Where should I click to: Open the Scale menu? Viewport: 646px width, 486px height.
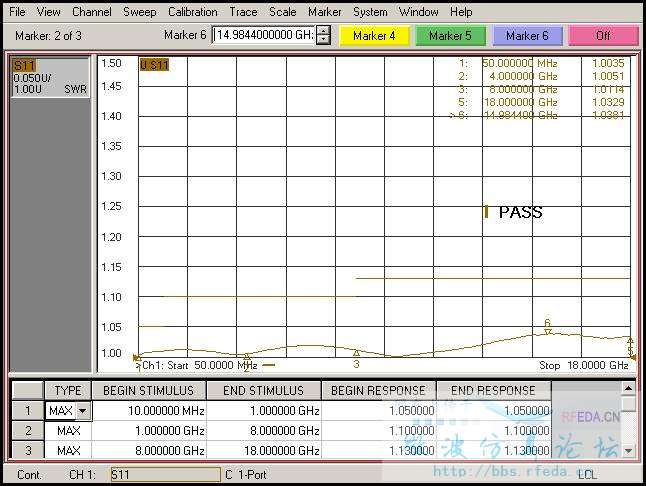coord(283,12)
